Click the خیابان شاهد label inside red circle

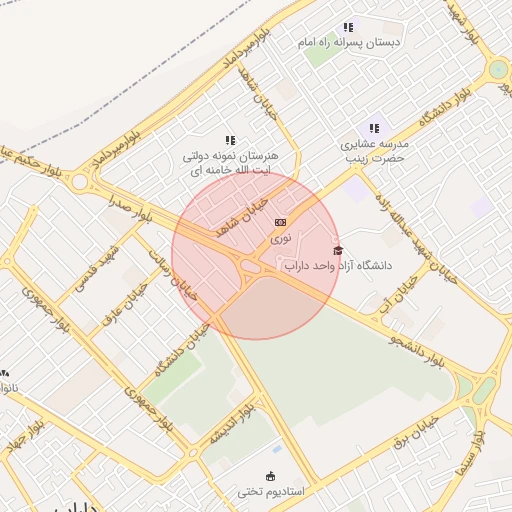click(x=242, y=217)
